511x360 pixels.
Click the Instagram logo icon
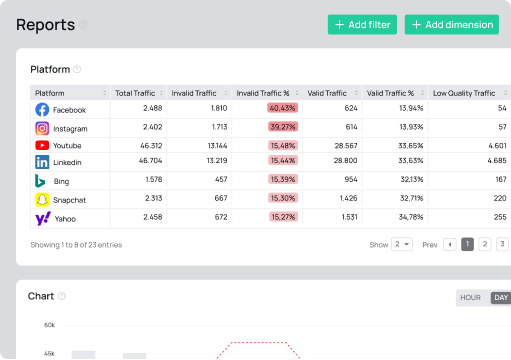click(42, 128)
